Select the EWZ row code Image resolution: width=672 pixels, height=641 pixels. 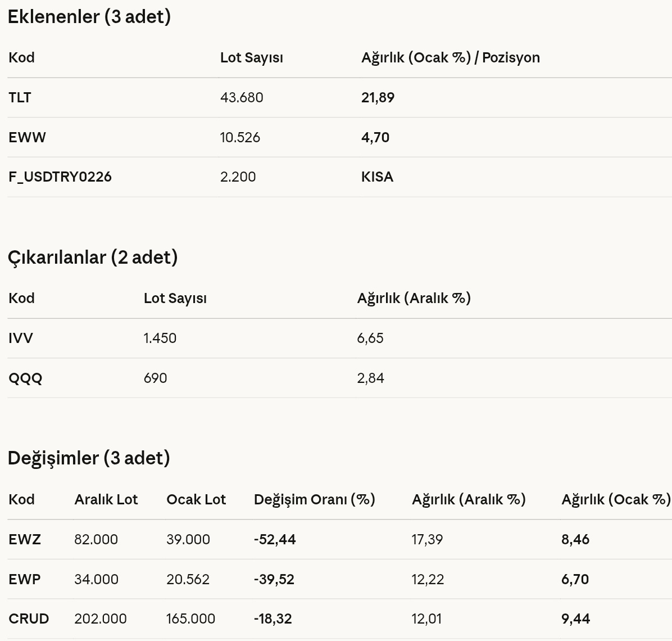pos(24,539)
